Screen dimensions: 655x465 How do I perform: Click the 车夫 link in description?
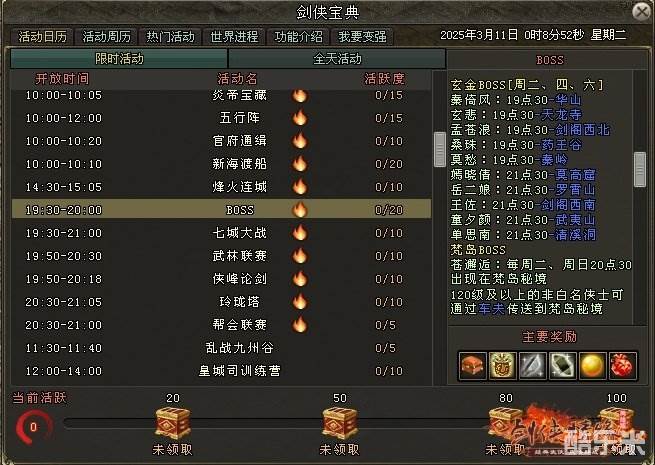491,309
